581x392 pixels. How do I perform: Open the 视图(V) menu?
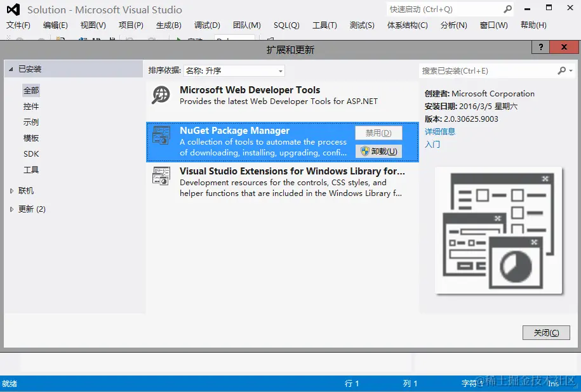coord(93,25)
